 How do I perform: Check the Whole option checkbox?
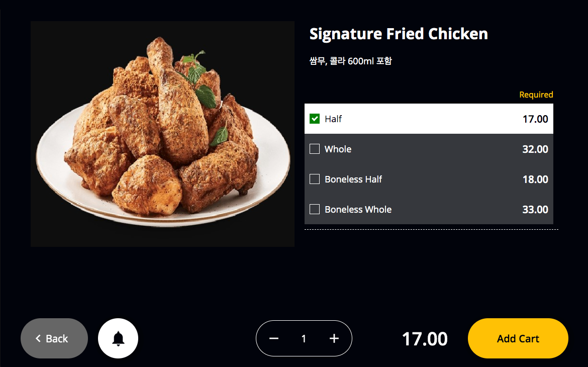click(315, 149)
